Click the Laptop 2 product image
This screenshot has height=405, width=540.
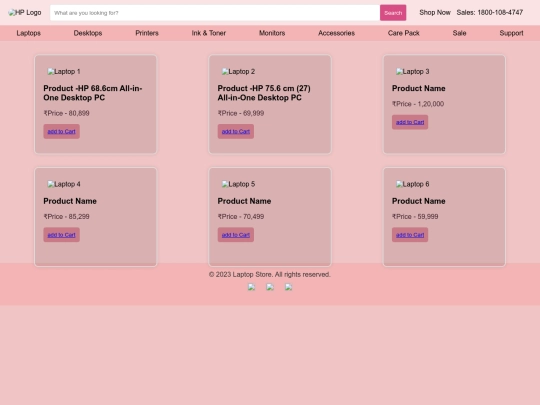pos(238,72)
